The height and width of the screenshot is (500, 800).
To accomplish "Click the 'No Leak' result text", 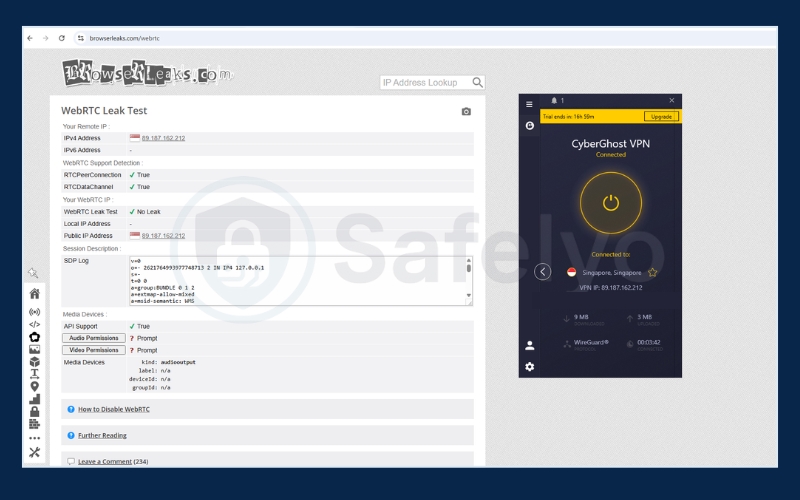I will tap(148, 212).
